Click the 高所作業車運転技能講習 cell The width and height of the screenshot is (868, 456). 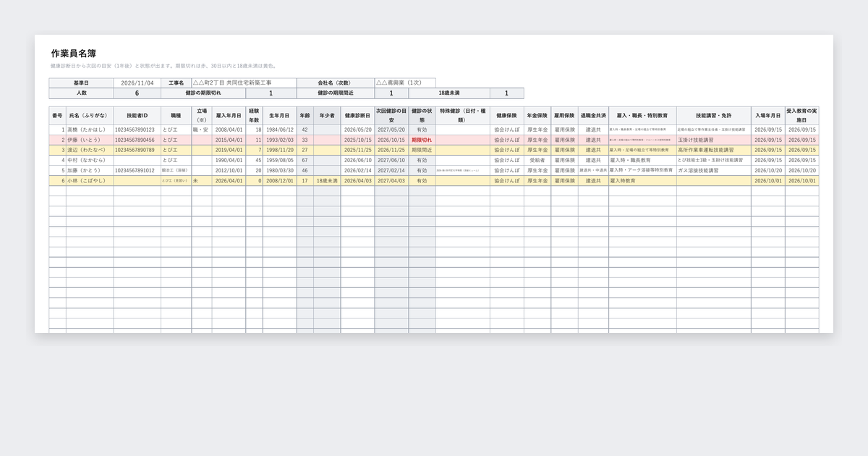[x=713, y=150]
